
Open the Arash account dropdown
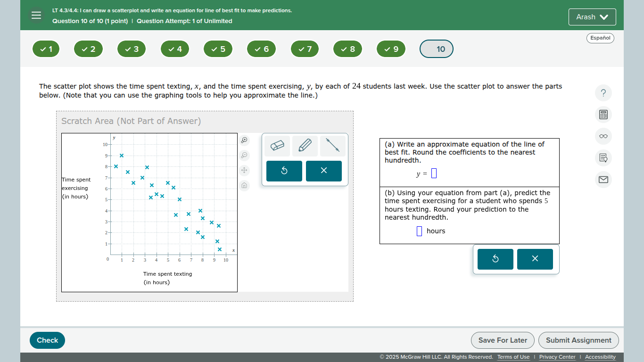tap(592, 16)
